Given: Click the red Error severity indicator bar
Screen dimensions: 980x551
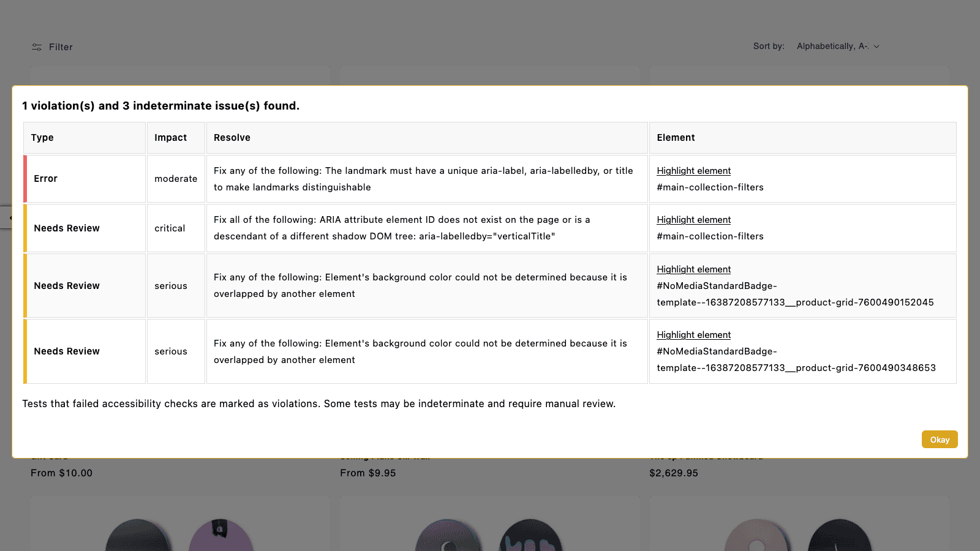Looking at the screenshot, I should pos(25,178).
